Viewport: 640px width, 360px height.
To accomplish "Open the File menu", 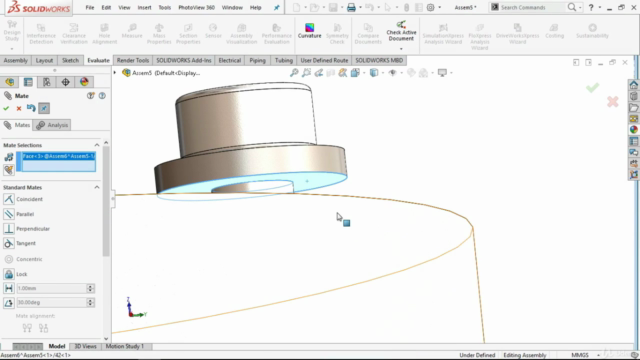I will [90, 7].
